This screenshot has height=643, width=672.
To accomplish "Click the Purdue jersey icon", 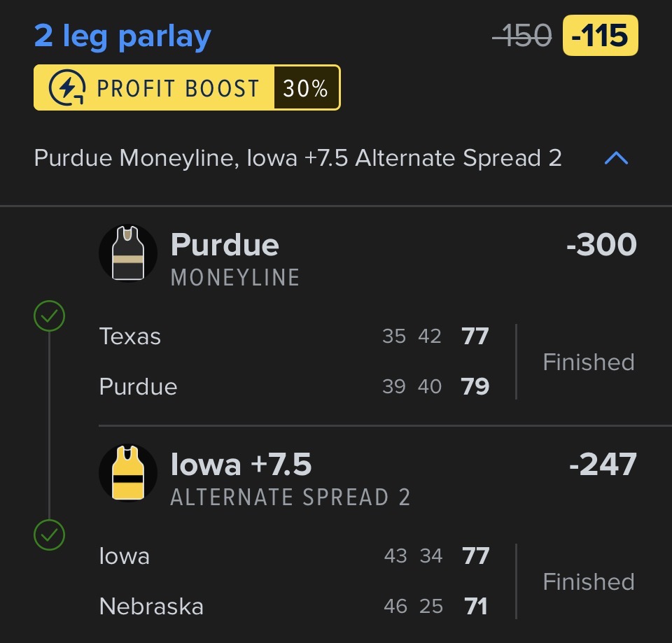I will pos(128,253).
